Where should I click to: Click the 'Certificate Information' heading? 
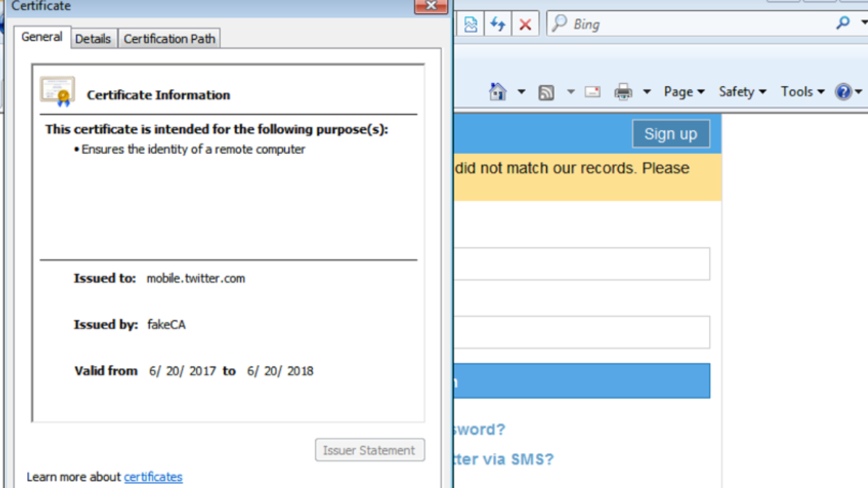(x=158, y=95)
